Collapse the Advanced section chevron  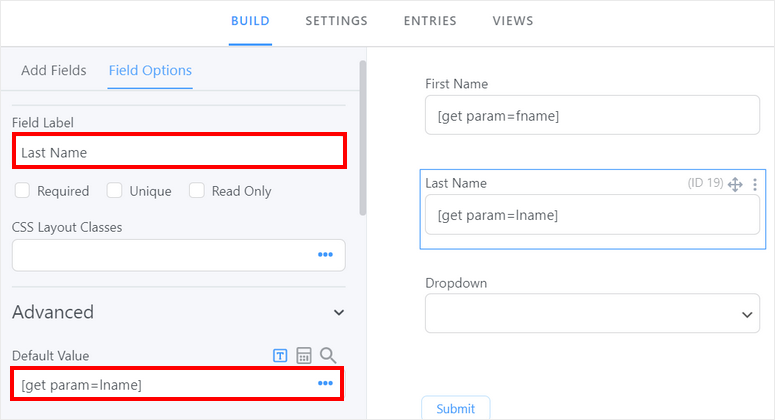click(x=338, y=313)
